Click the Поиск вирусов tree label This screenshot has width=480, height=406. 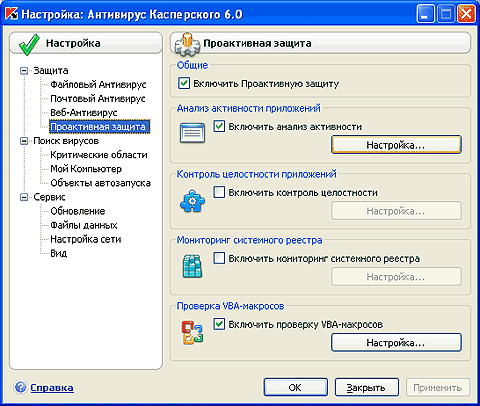(66, 141)
